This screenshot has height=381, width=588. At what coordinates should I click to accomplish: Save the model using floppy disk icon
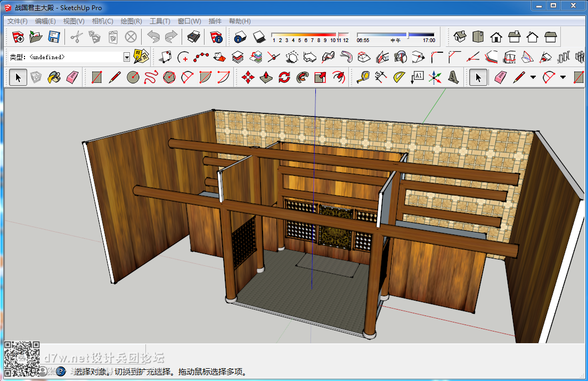coord(54,37)
